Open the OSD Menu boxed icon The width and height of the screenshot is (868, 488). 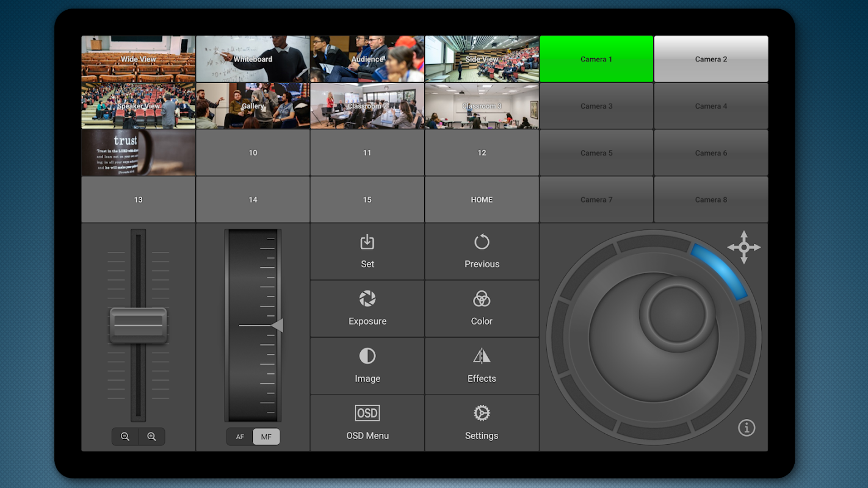pyautogui.click(x=367, y=413)
